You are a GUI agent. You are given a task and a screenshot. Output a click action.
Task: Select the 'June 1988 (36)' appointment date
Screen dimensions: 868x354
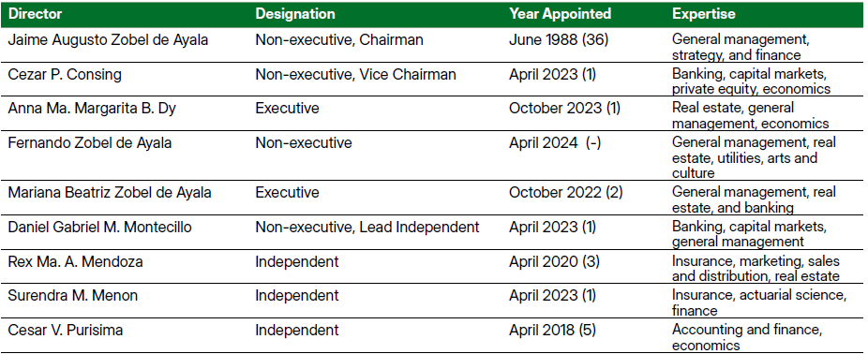559,40
